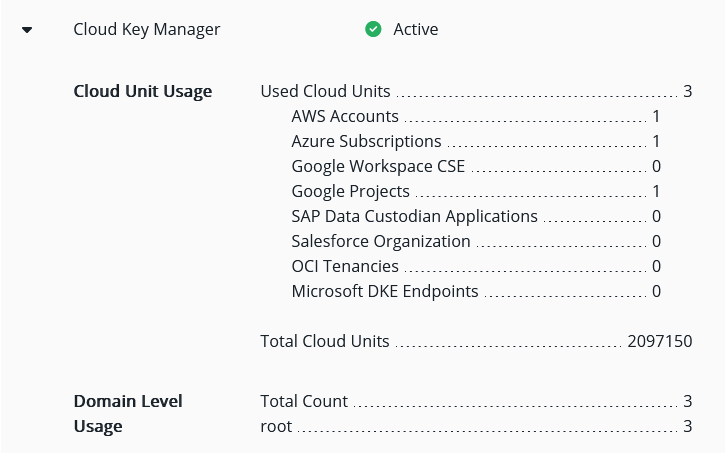Click the Cloud Unit Usage heading

[143, 91]
